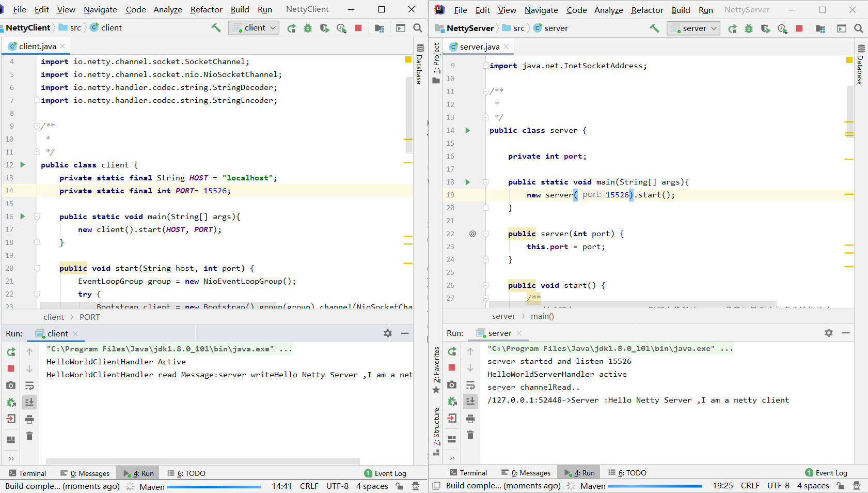Viewport: 868px width, 493px height.
Task: Toggle tool window bars icon in NettyServer status bar
Action: [436, 486]
